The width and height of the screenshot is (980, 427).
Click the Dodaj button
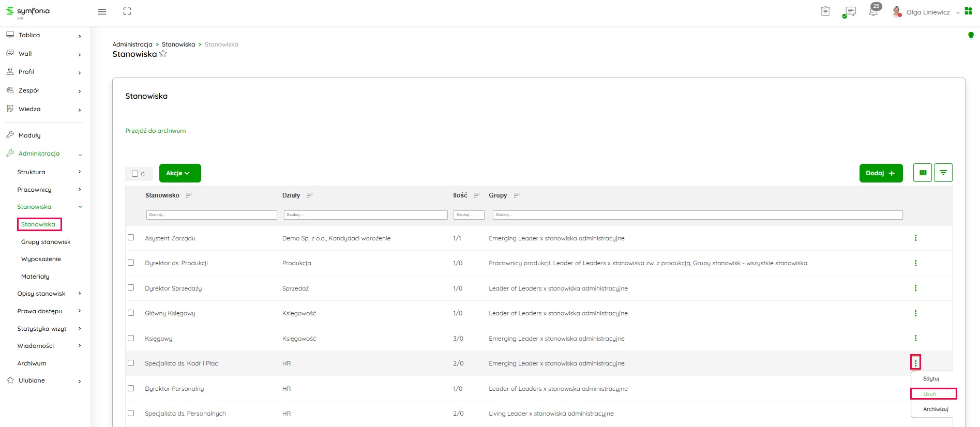tap(881, 173)
